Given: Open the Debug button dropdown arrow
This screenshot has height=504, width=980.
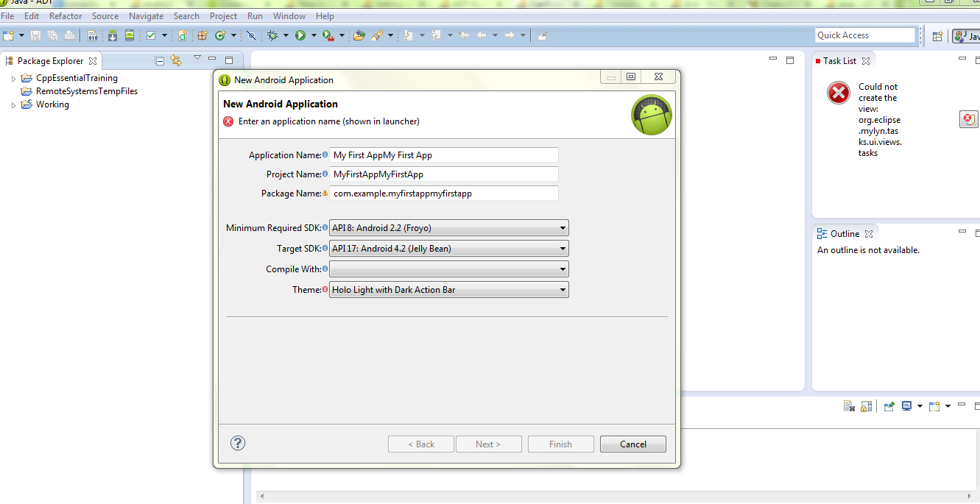Looking at the screenshot, I should 286,35.
